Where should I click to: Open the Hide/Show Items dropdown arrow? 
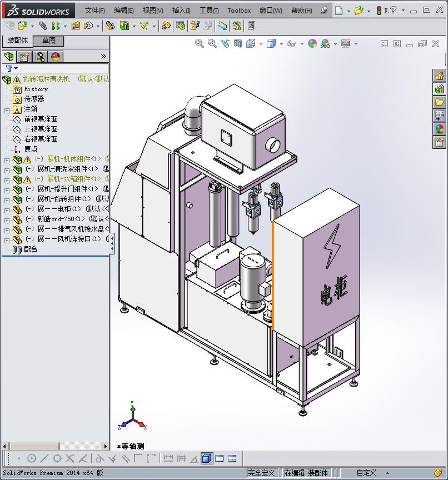[302, 44]
